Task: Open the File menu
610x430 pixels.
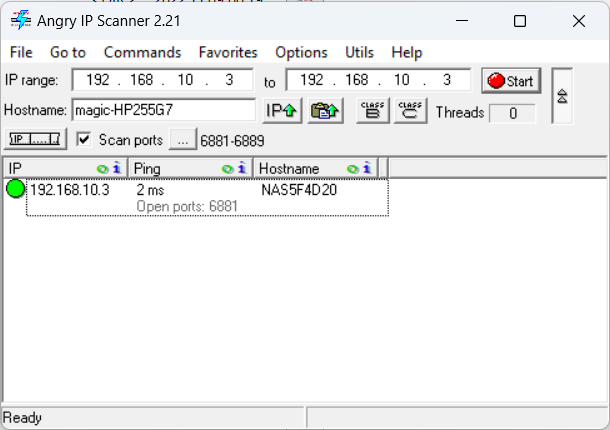Action: point(21,52)
